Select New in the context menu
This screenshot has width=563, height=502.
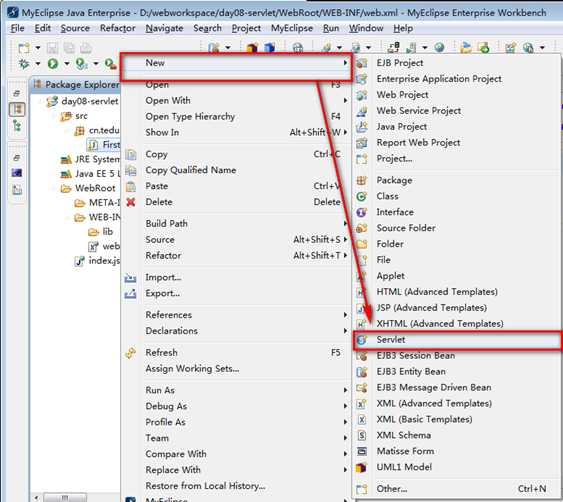coord(236,63)
